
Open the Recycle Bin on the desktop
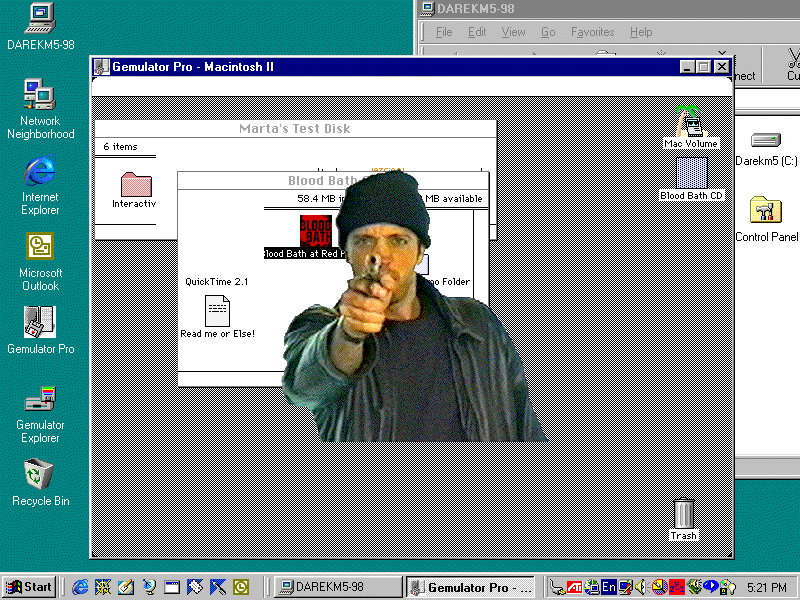(x=40, y=482)
